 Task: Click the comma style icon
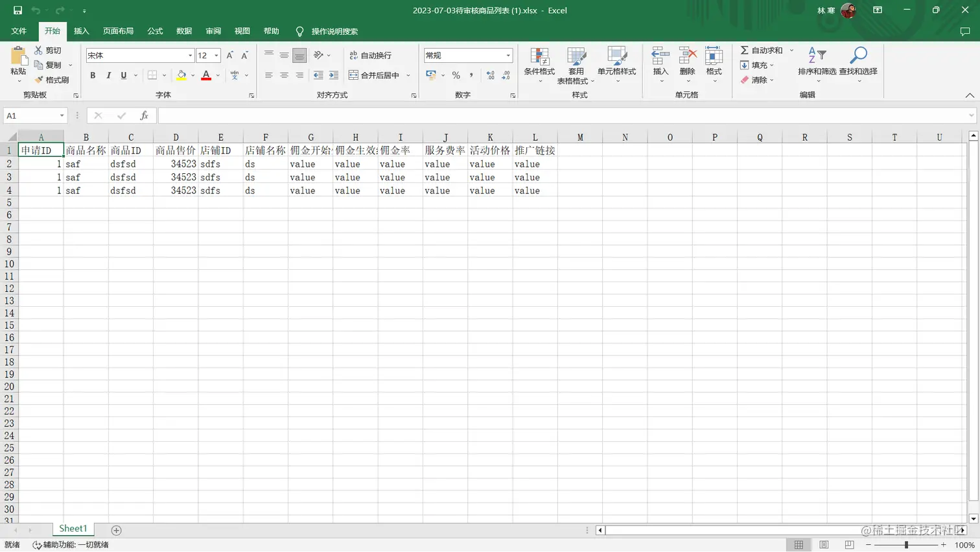click(x=471, y=75)
